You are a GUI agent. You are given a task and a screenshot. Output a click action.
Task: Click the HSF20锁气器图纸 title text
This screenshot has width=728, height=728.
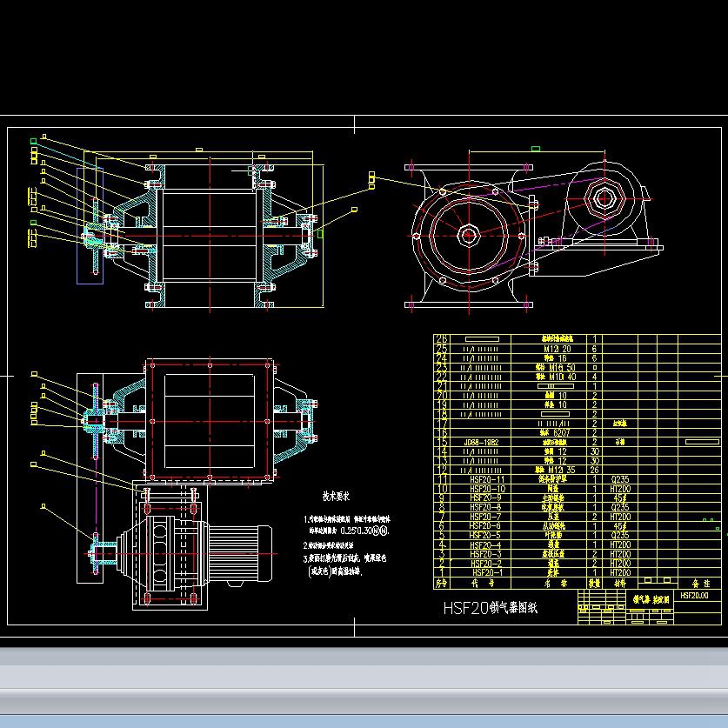491,608
